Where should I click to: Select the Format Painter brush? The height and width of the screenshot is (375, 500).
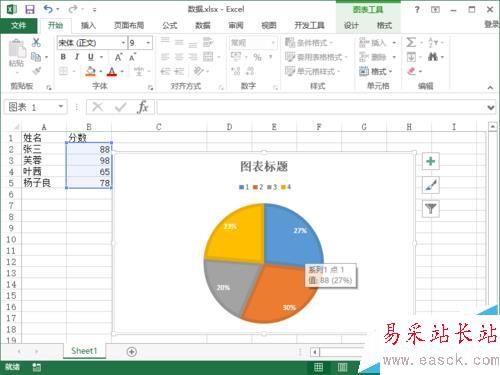click(36, 71)
